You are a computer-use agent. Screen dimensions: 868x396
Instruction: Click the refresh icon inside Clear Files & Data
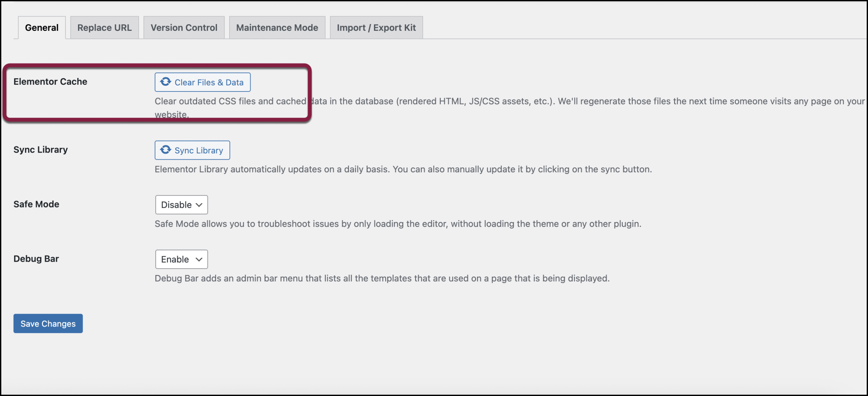coord(166,82)
